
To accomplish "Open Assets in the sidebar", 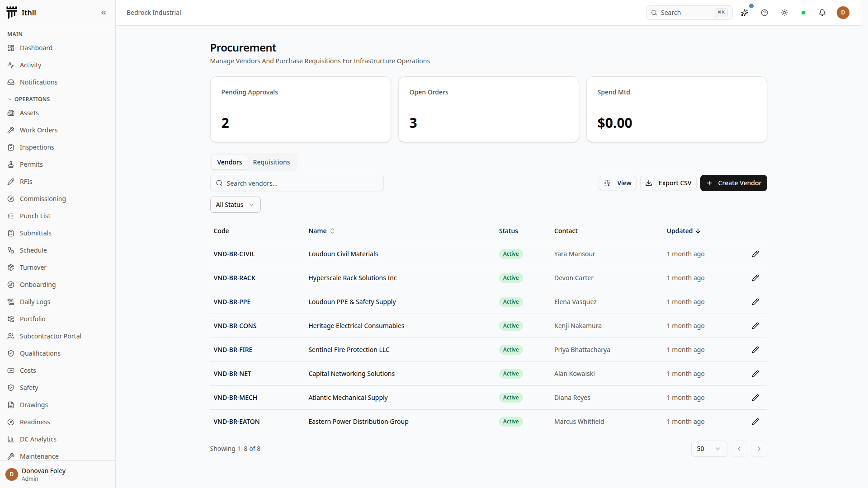I will (57, 113).
